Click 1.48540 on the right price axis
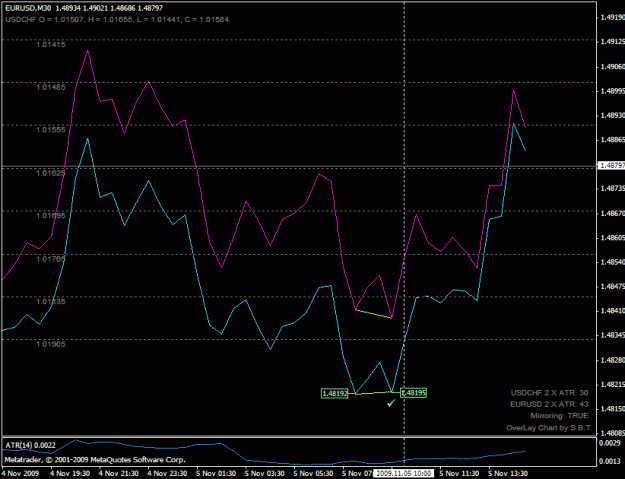Image resolution: width=625 pixels, height=479 pixels. (x=613, y=262)
